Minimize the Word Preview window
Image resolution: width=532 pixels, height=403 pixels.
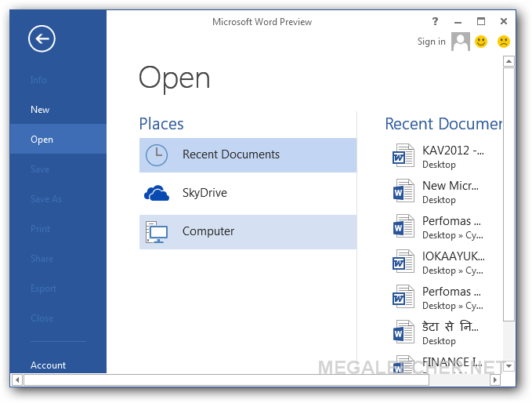tap(458, 22)
